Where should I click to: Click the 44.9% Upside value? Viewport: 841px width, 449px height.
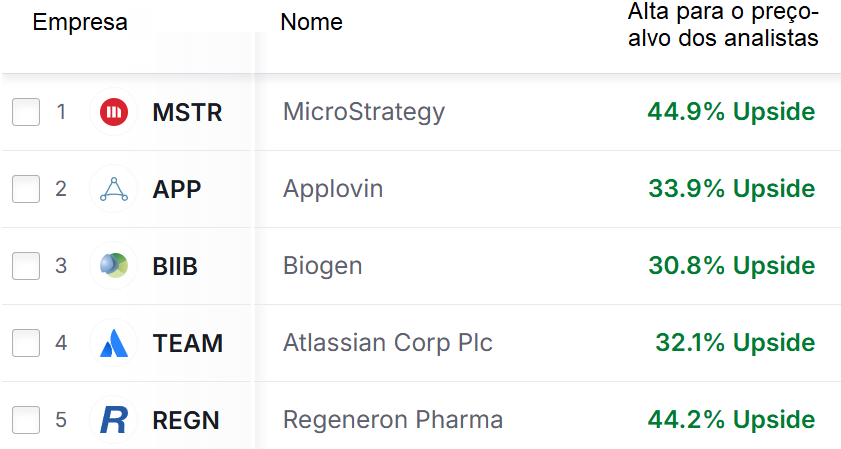click(x=731, y=112)
